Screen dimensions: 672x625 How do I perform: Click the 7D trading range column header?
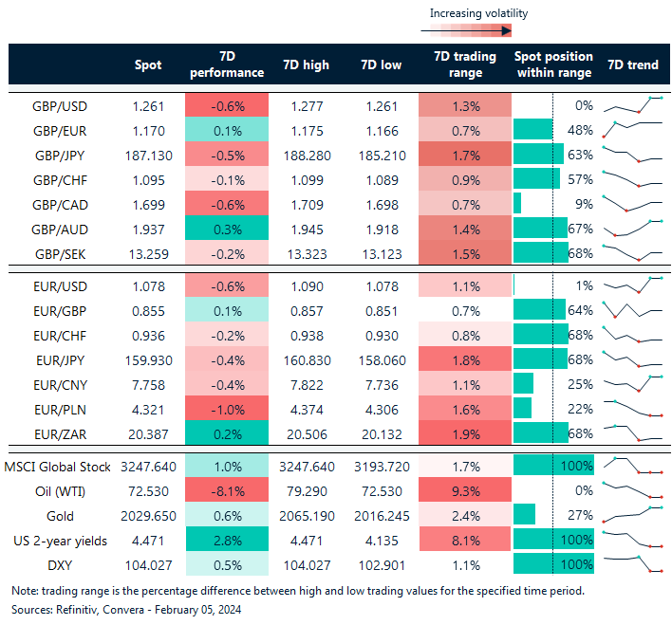464,65
